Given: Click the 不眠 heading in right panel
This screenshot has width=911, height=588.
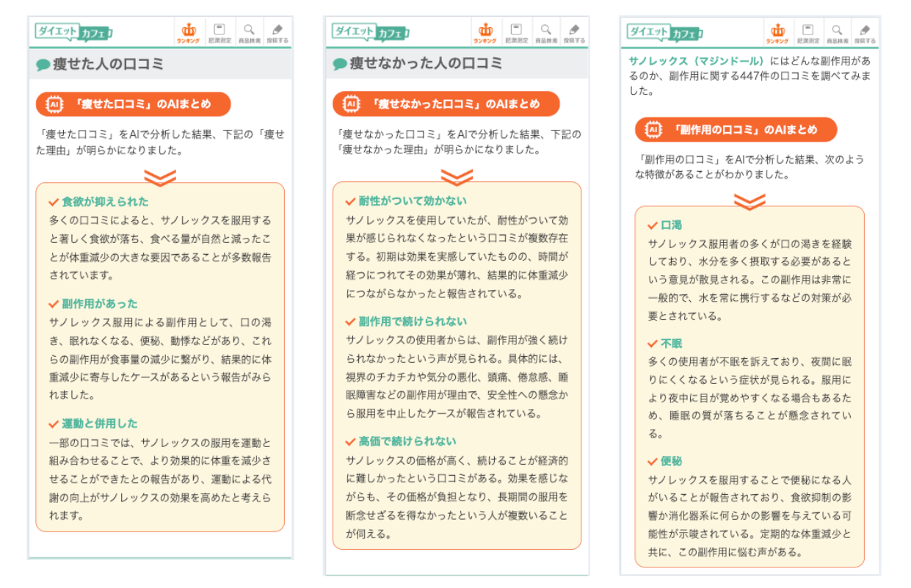Looking at the screenshot, I should point(672,343).
